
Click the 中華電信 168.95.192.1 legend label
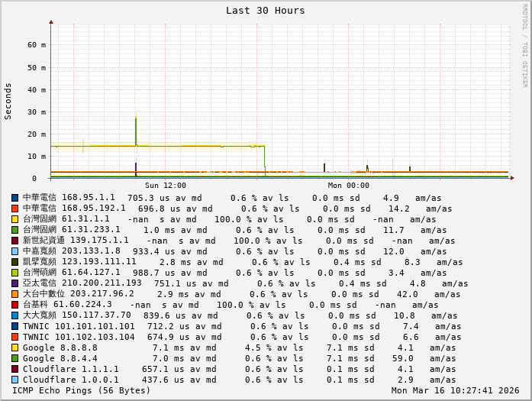coord(74,209)
